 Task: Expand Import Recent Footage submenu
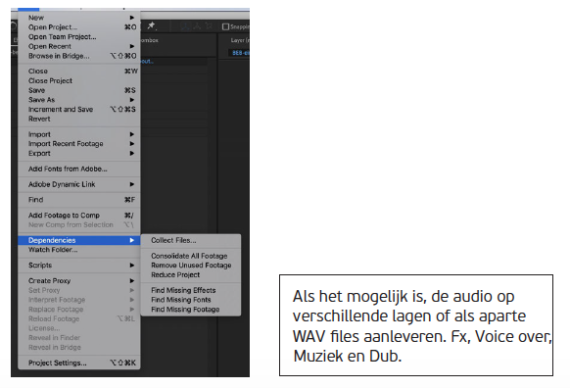(79, 144)
